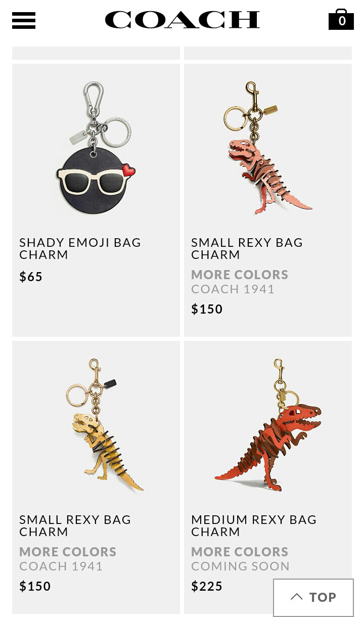Tap the COACH logo
This screenshot has width=364, height=617.
click(x=182, y=20)
